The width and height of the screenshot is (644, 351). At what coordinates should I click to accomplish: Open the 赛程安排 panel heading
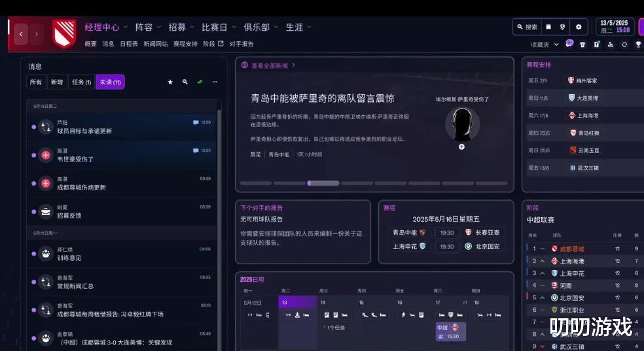coord(539,65)
